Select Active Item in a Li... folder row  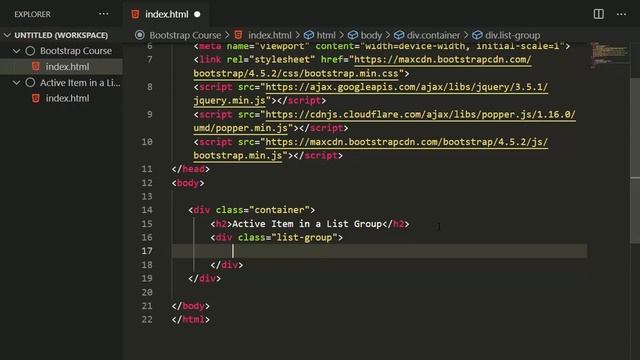pyautogui.click(x=61, y=82)
